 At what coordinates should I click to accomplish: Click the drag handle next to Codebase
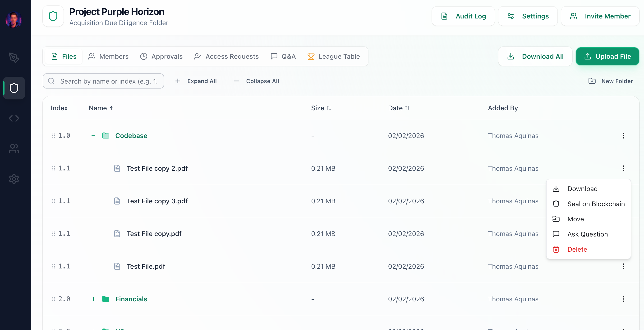click(x=53, y=136)
